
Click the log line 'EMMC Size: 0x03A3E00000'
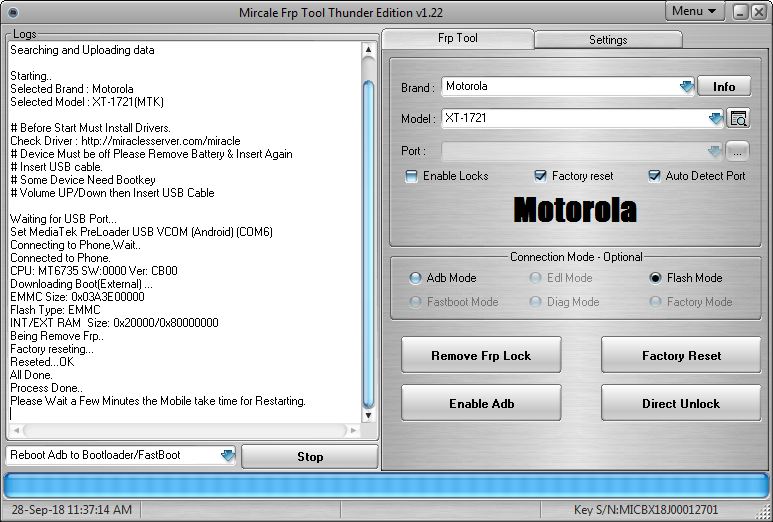[77, 297]
